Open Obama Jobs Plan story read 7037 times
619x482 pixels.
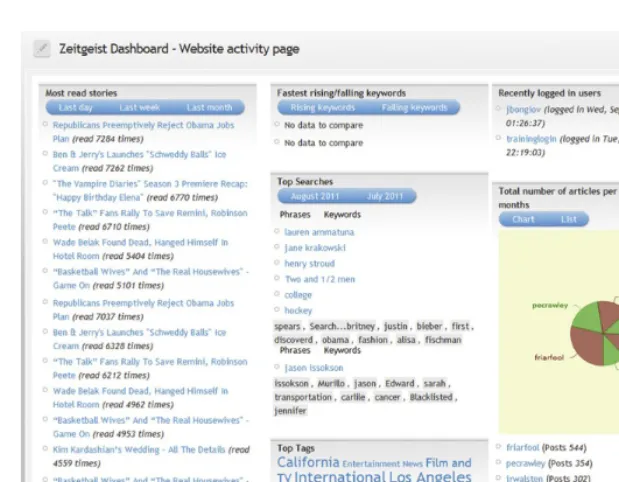(x=143, y=309)
